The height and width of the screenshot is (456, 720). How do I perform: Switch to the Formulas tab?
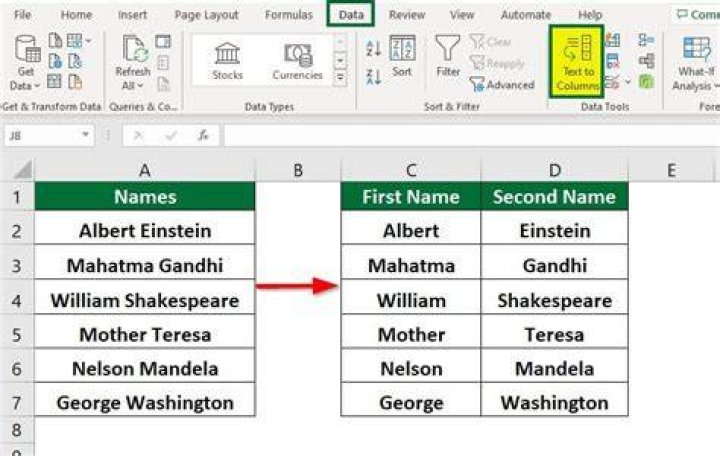289,15
